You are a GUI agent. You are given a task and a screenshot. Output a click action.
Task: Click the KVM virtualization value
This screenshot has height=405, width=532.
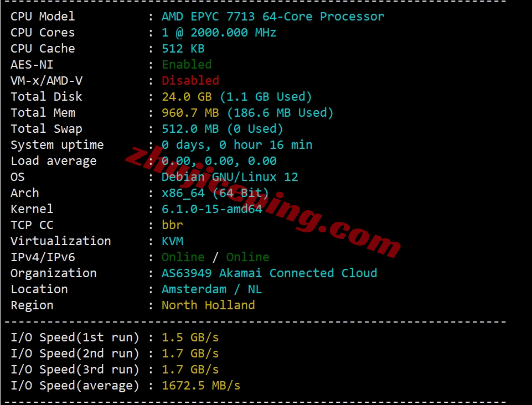pos(172,241)
